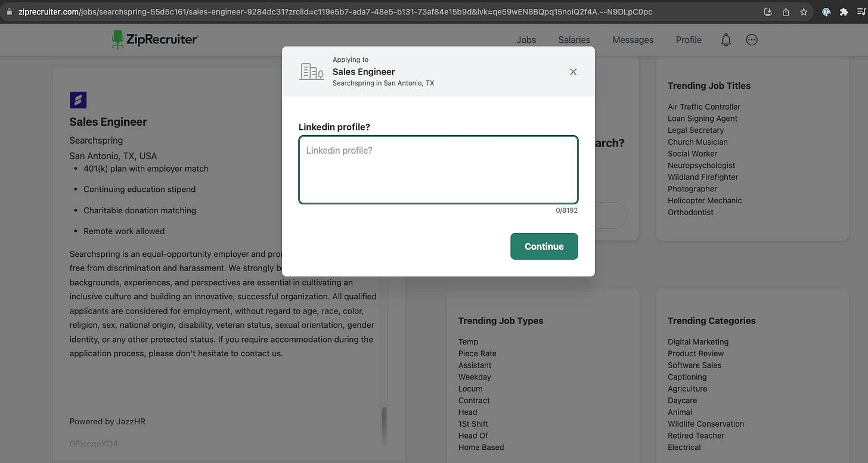
Task: Open Air Traffic Controller trending title
Action: click(x=704, y=107)
